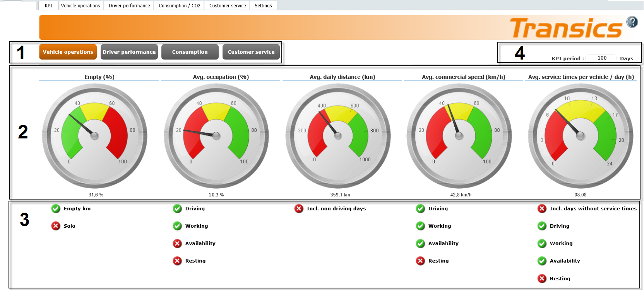The height and width of the screenshot is (290, 644).
Task: Switch to Consumption / CO2 tab
Action: [x=180, y=6]
